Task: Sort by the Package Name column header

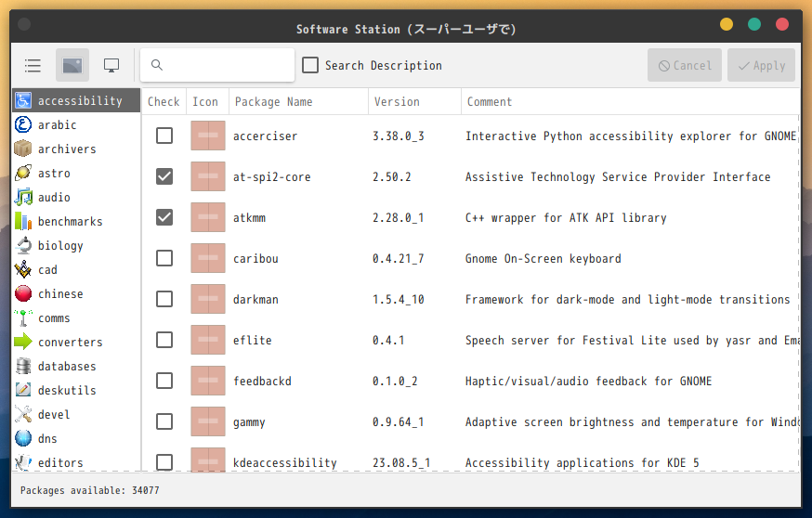Action: click(299, 102)
